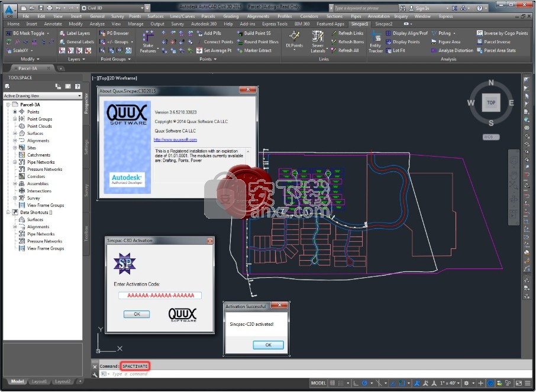Open Active Drawing View combo box
Image resolution: width=536 pixels, height=392 pixels.
pos(43,96)
